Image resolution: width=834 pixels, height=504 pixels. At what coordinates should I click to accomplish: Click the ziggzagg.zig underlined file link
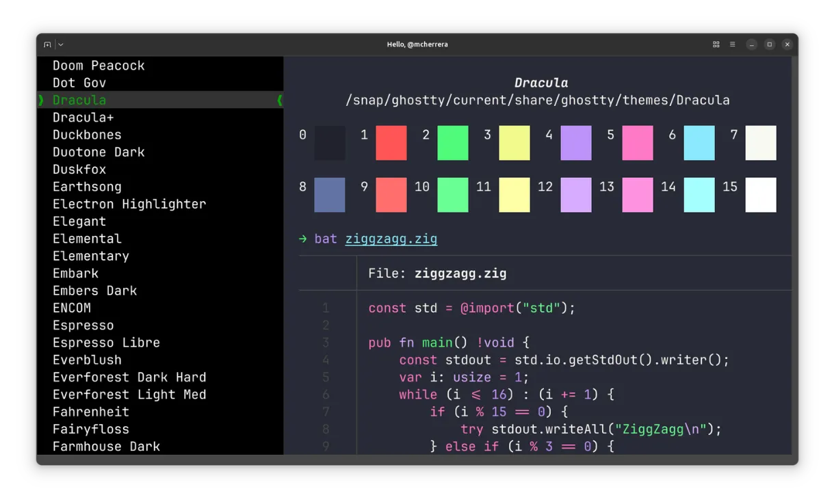click(391, 239)
